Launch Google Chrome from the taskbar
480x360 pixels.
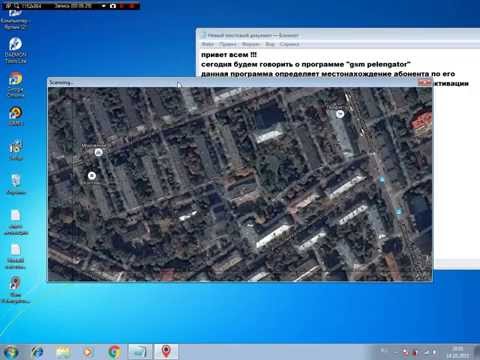(114, 352)
